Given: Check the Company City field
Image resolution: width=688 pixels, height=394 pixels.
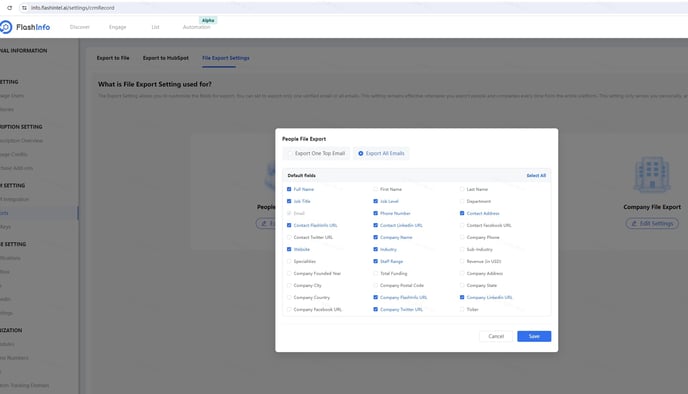Looking at the screenshot, I should [x=289, y=285].
